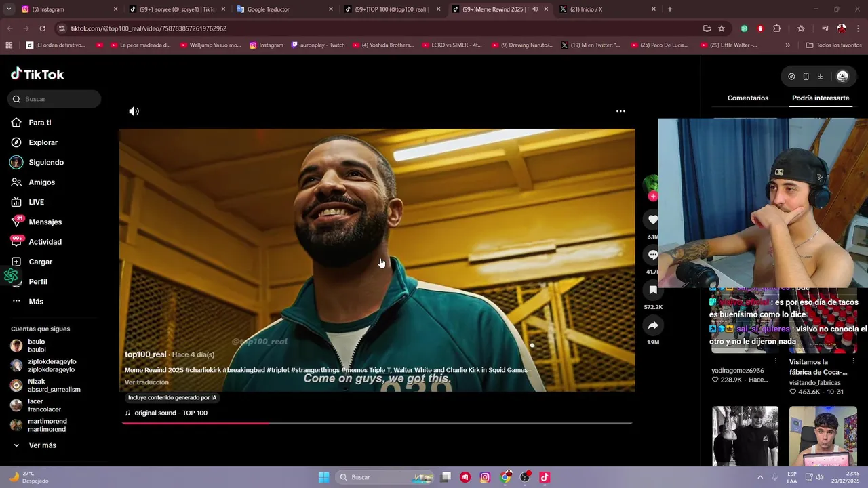Open martimorend followed account
This screenshot has height=488, width=868.
coord(47,425)
